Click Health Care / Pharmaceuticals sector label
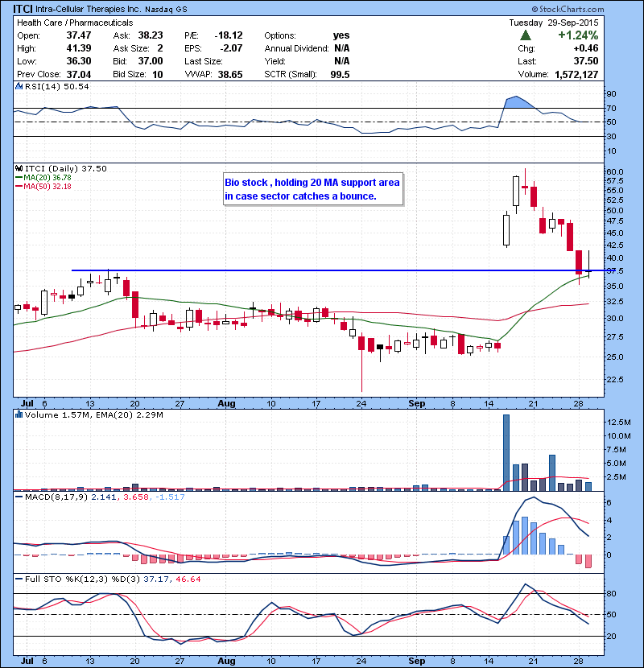644x668 pixels. pos(75,23)
